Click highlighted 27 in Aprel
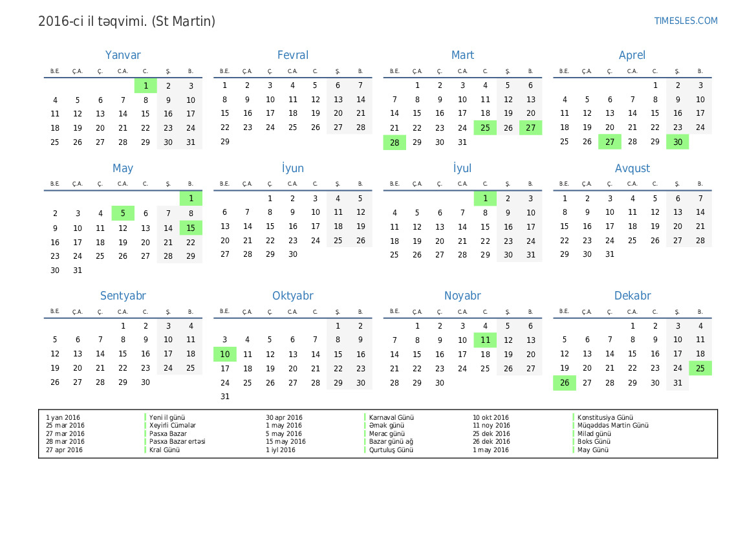 (x=609, y=142)
